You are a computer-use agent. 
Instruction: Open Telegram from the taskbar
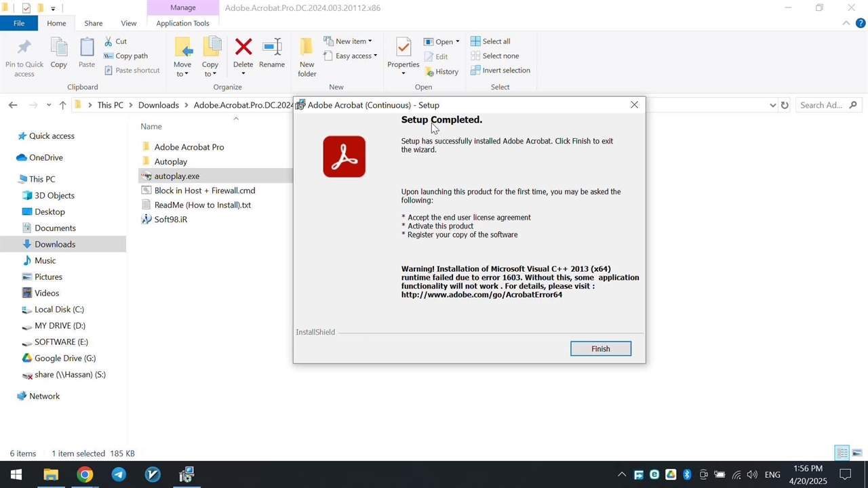point(119,474)
